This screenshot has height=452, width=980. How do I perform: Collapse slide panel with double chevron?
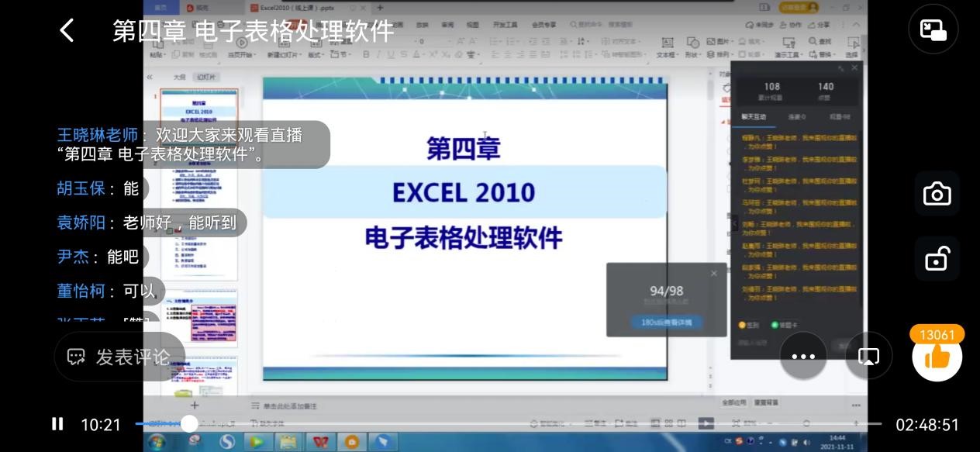click(150, 78)
